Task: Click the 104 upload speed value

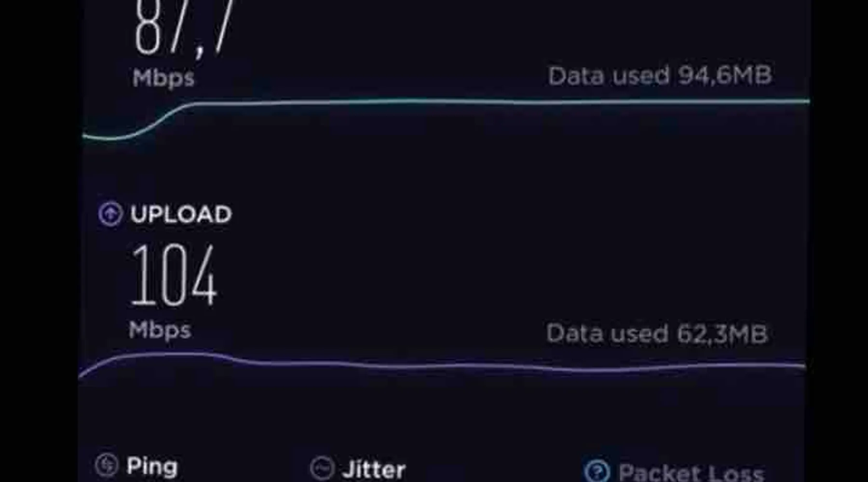Action: [174, 275]
